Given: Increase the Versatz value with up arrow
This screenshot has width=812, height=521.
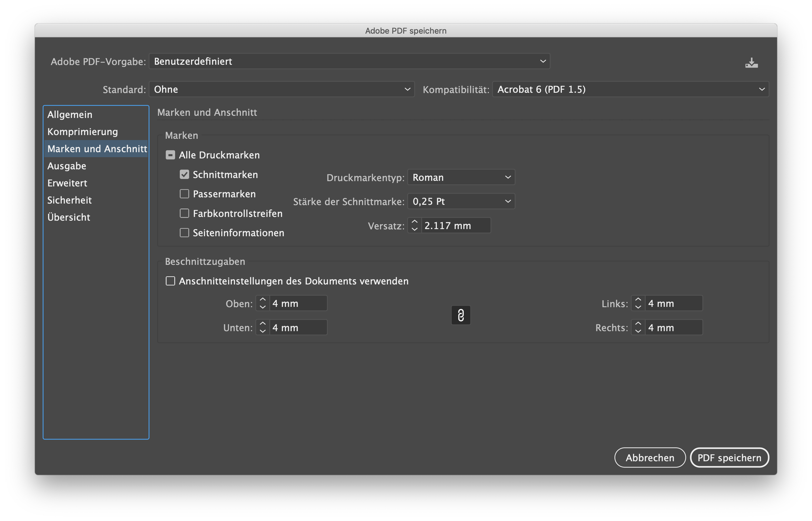Looking at the screenshot, I should [414, 222].
